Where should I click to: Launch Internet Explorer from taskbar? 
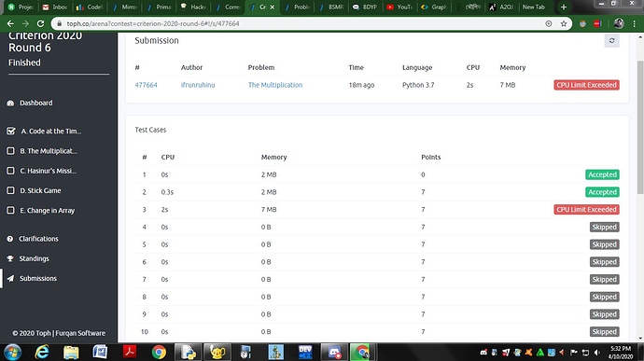coord(42,353)
